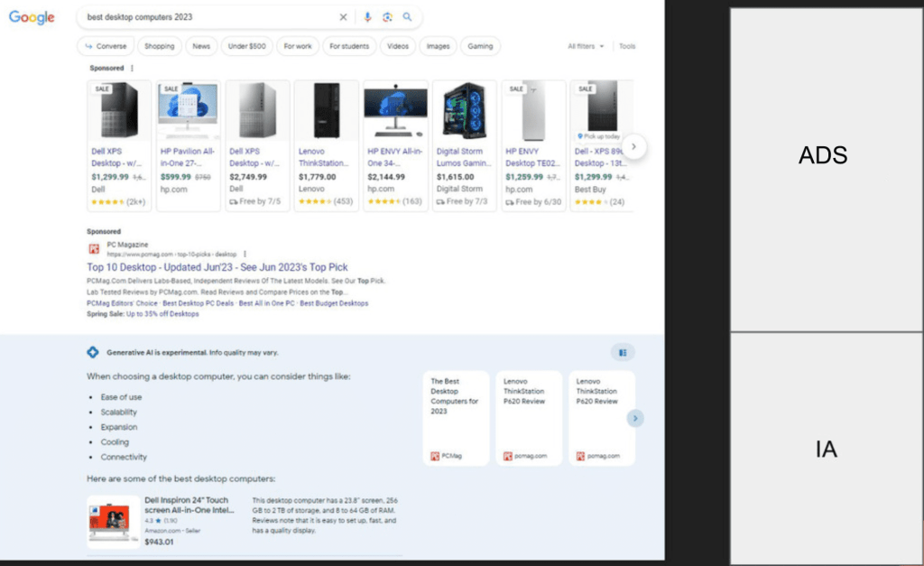The image size is (924, 566).
Task: Open The Best Desktop Computers for 2023 card
Action: tap(456, 418)
